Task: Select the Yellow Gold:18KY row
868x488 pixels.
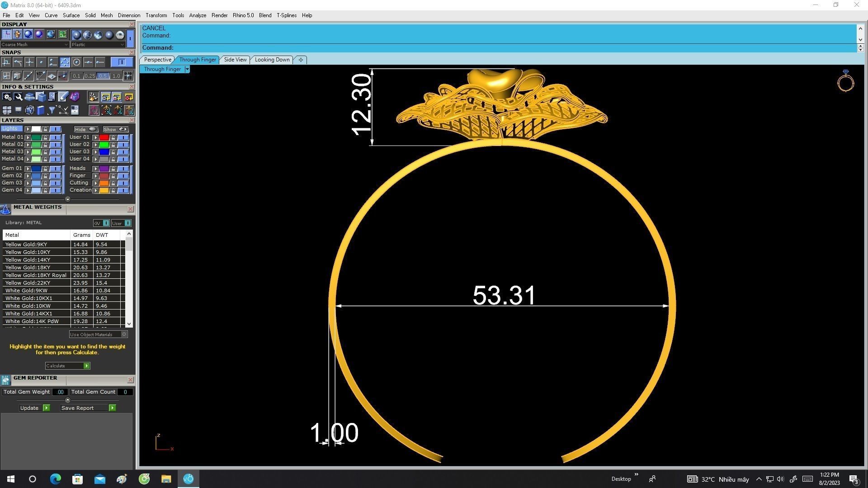Action: point(28,267)
